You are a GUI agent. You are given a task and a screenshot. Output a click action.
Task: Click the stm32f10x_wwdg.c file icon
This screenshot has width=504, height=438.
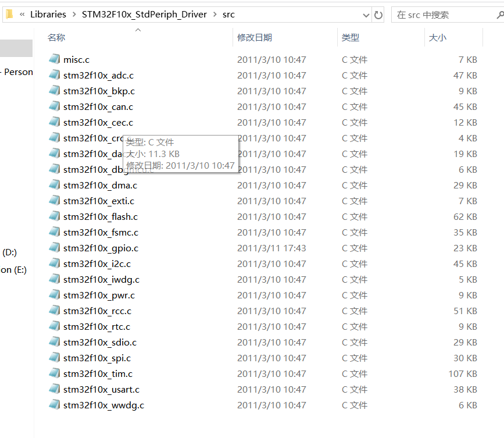[x=54, y=405]
